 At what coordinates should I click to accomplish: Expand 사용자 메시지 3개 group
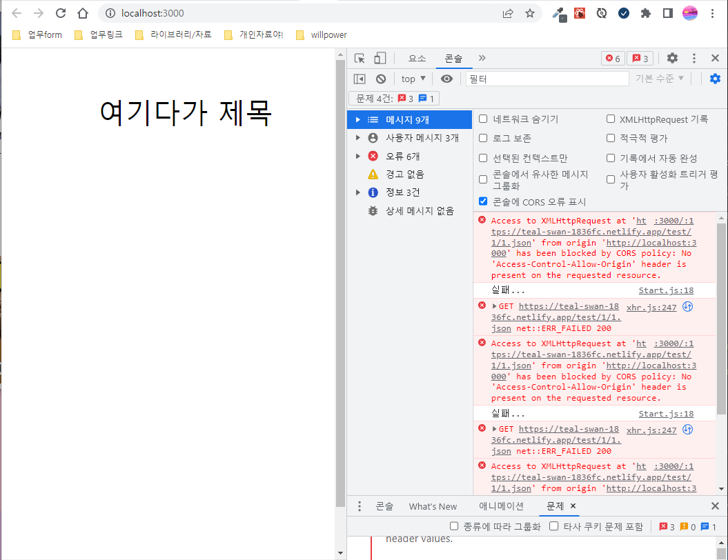click(x=357, y=138)
